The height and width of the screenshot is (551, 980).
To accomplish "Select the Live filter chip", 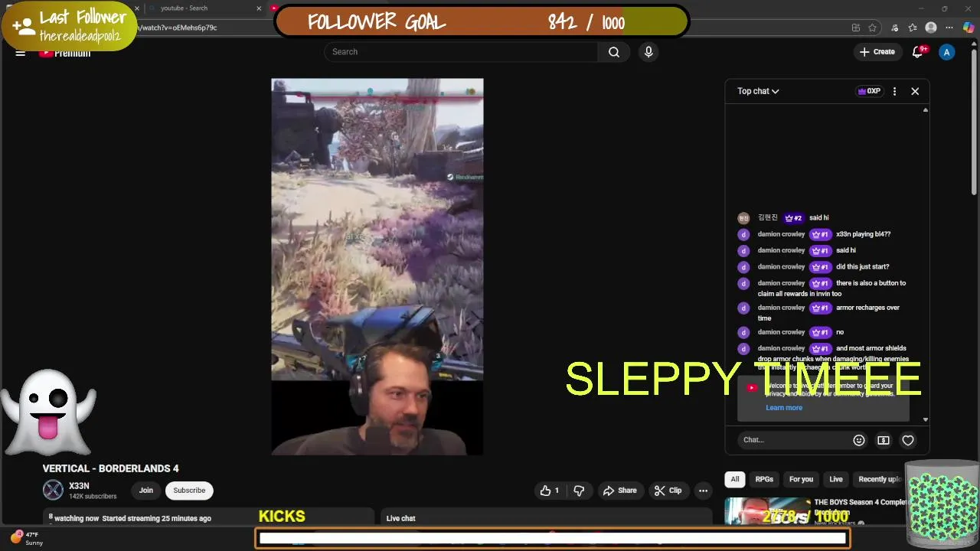I will point(836,479).
